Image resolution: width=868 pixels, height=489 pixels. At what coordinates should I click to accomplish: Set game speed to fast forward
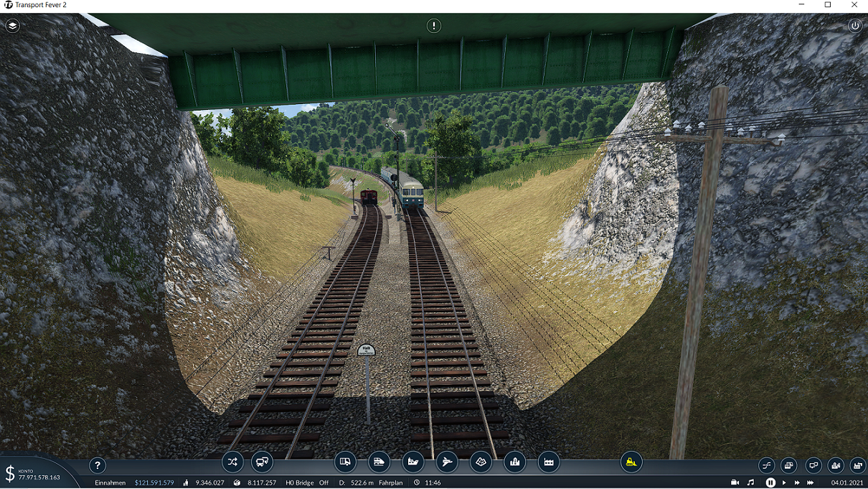click(x=797, y=483)
